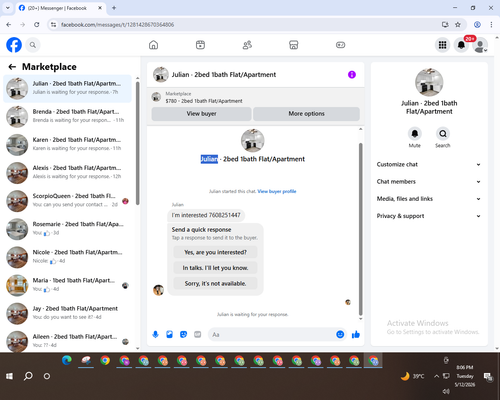Open the Nicole conversation
This screenshot has height=400, width=500.
coord(67,257)
